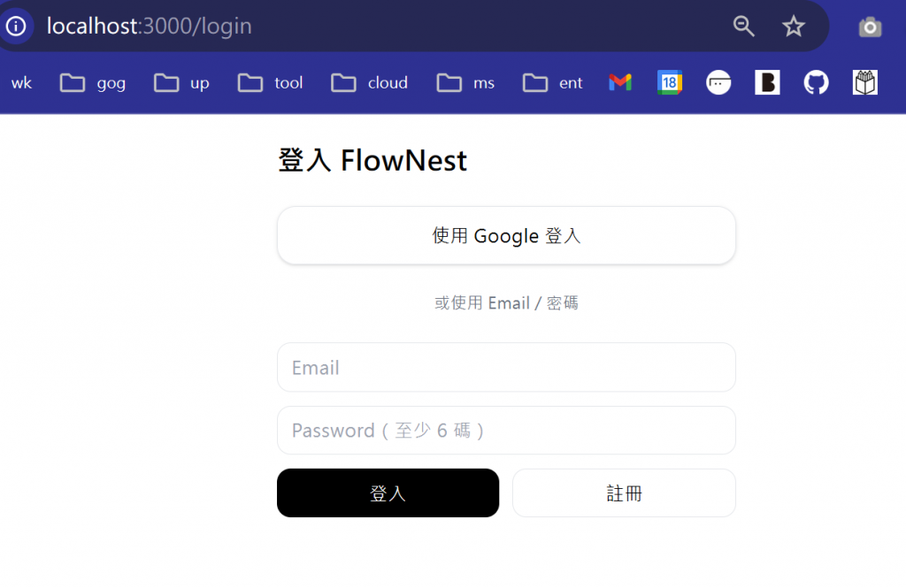Open the up bookmarks folder

[x=181, y=83]
